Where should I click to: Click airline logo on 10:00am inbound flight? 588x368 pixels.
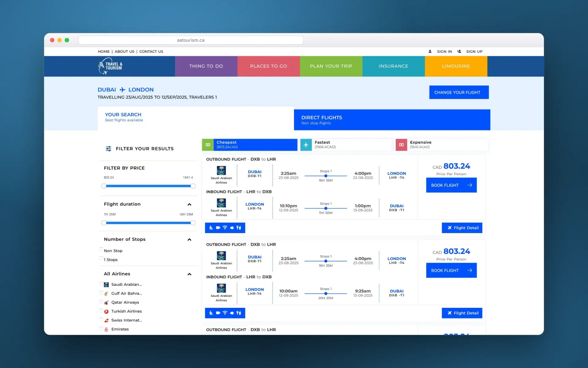click(221, 288)
